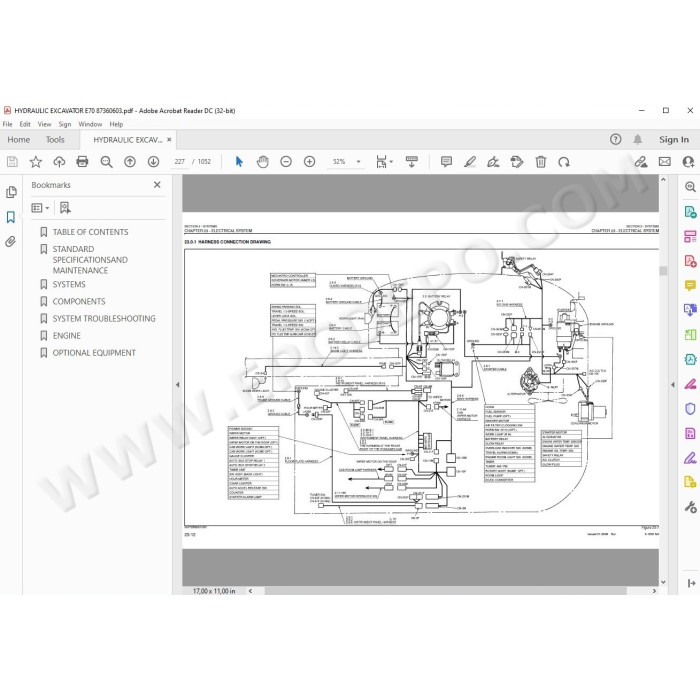700x700 pixels.
Task: Toggle the bookmarks panel icon
Action: point(11,217)
